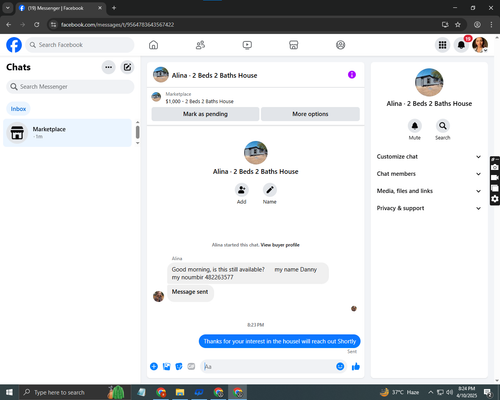Open notifications bell with 19 badge
Viewport: 500px width, 400px height.
pyautogui.click(x=461, y=45)
